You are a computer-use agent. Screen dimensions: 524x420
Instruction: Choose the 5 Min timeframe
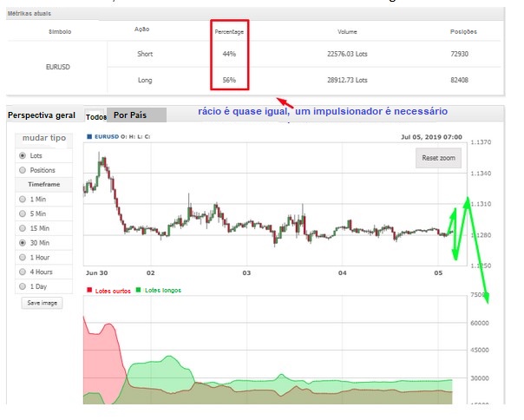pos(23,214)
